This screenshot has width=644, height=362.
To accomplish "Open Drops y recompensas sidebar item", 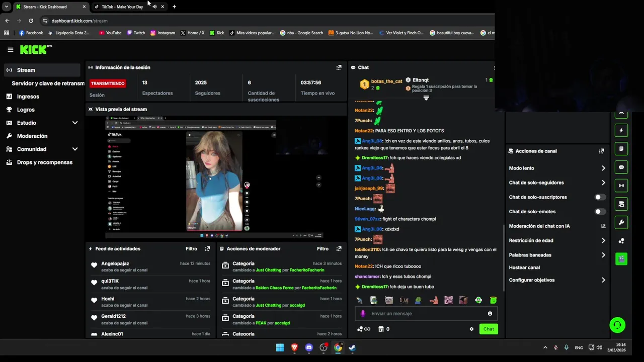I will point(42,162).
